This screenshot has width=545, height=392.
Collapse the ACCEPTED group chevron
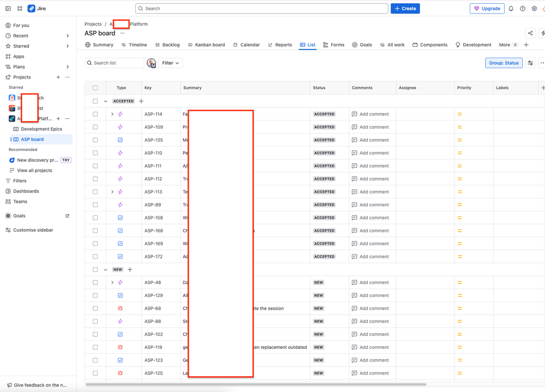click(x=106, y=101)
